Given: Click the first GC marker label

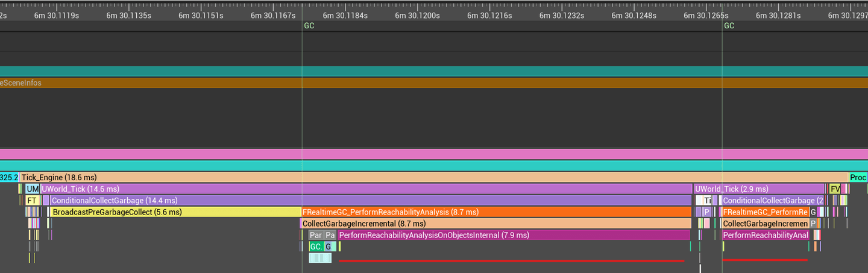Looking at the screenshot, I should tap(309, 26).
